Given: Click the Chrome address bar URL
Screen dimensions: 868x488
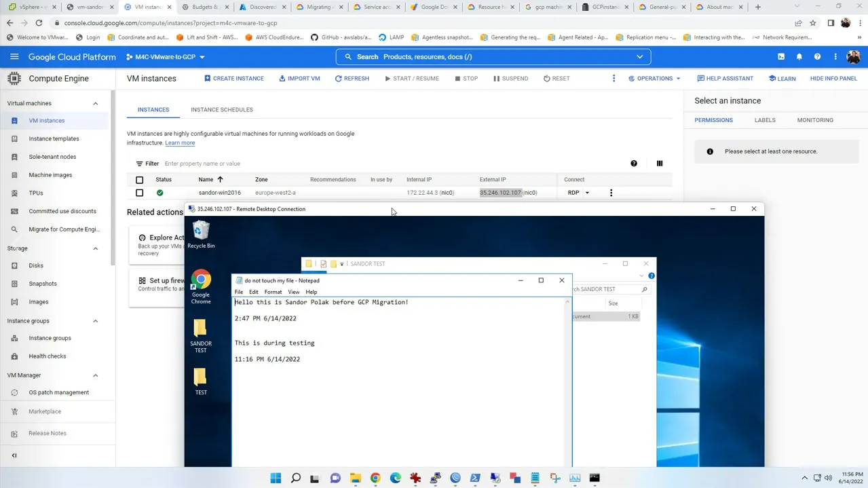Looking at the screenshot, I should 171,23.
